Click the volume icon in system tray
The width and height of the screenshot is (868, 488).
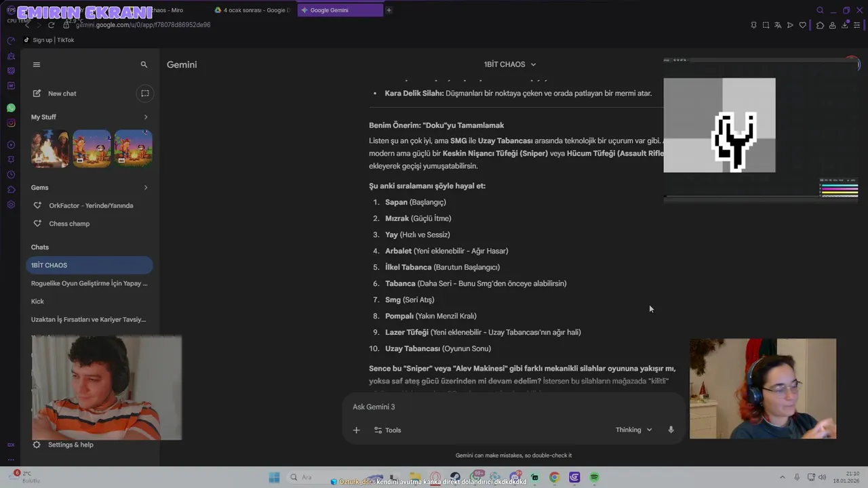coord(821,477)
